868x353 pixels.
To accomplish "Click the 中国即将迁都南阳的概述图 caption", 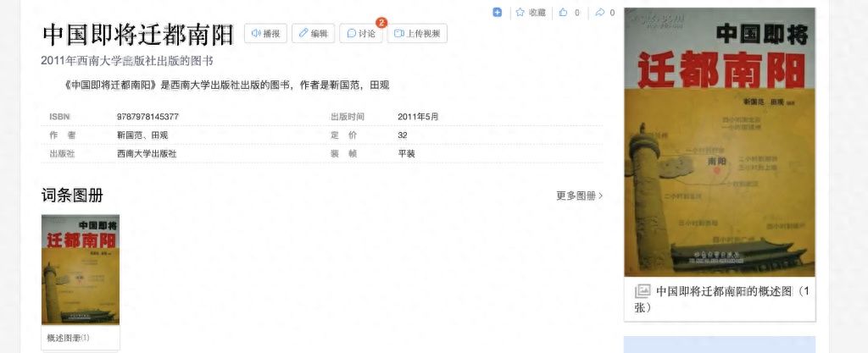I will pyautogui.click(x=721, y=299).
